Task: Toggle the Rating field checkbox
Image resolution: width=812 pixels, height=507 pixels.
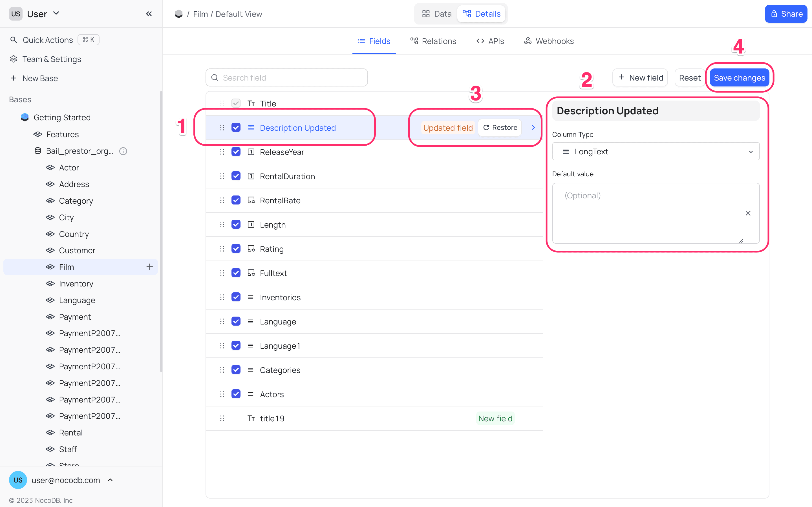Action: tap(236, 249)
